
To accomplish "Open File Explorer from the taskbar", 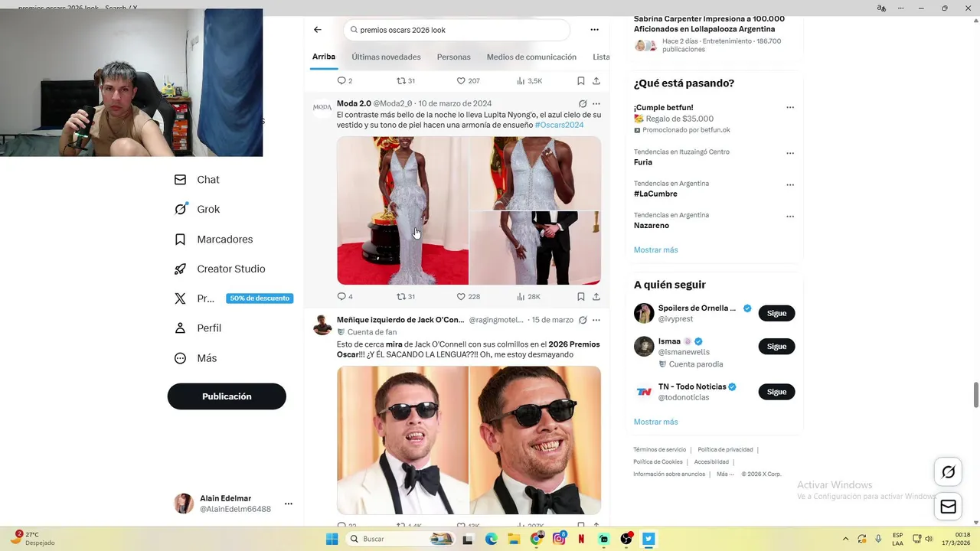I will (x=514, y=539).
